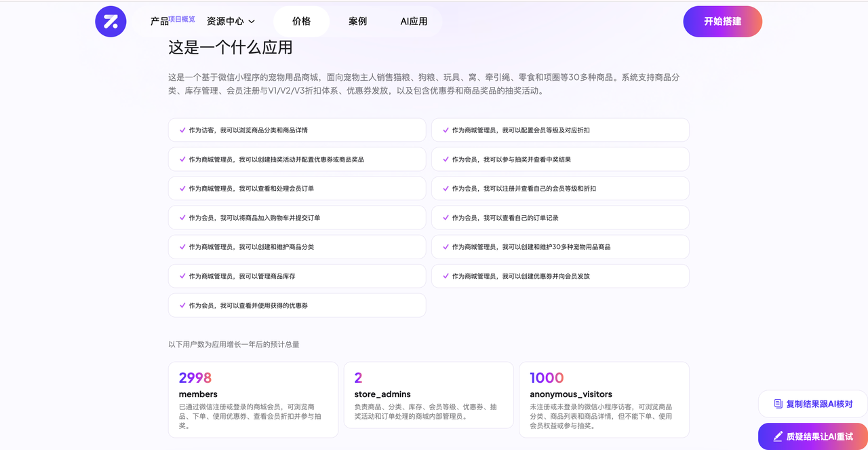Click the store_admins count 2
Image resolution: width=868 pixels, height=450 pixels.
click(358, 378)
